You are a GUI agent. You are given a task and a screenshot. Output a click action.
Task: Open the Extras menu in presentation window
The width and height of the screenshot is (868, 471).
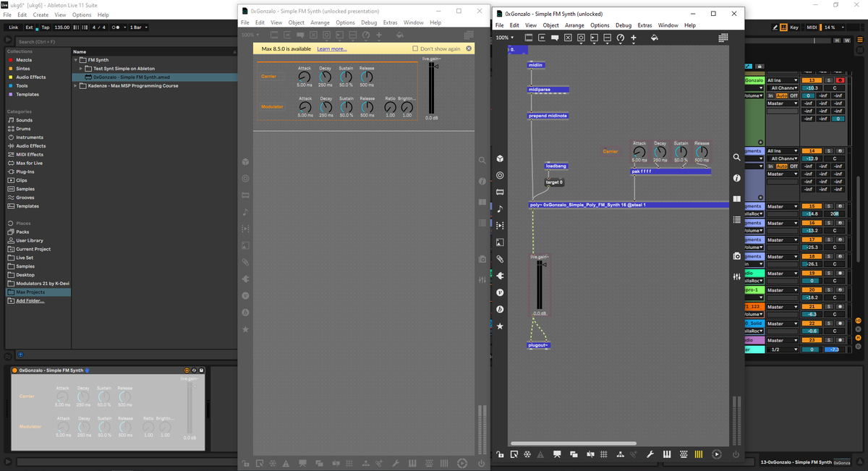391,22
